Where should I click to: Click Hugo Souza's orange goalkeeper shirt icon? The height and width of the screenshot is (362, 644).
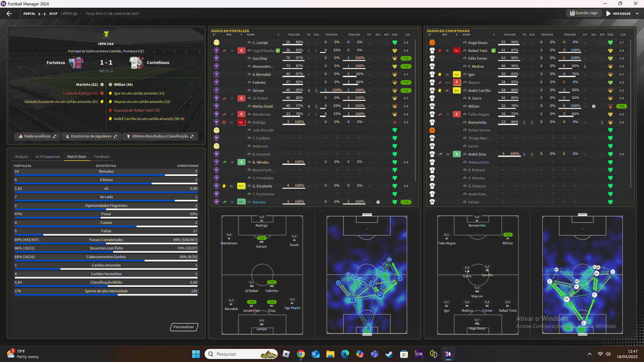coord(432,43)
